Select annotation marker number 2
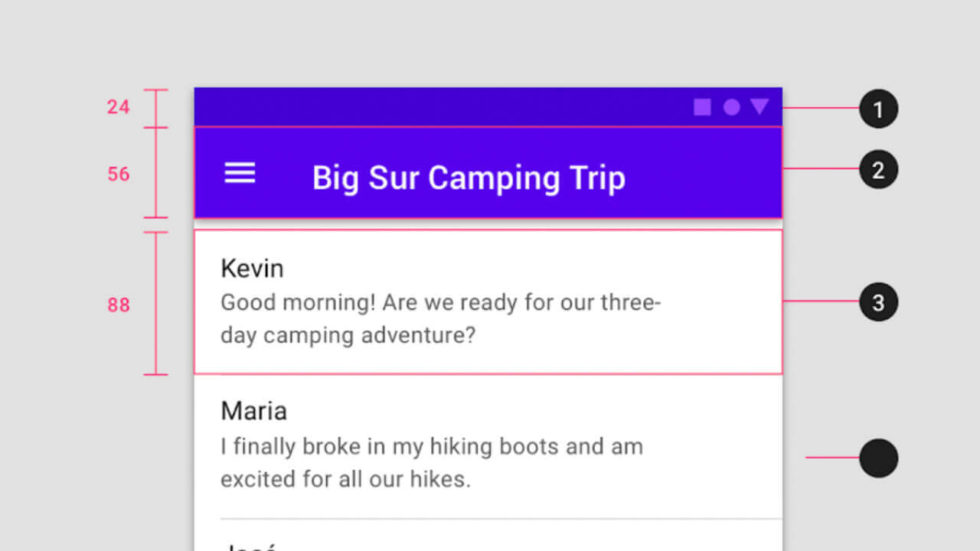The image size is (980, 551). (878, 169)
